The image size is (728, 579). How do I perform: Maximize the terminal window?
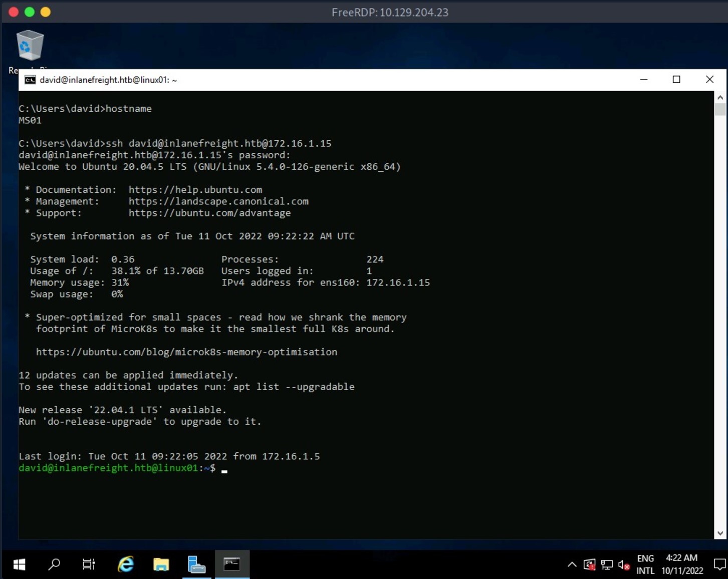676,80
